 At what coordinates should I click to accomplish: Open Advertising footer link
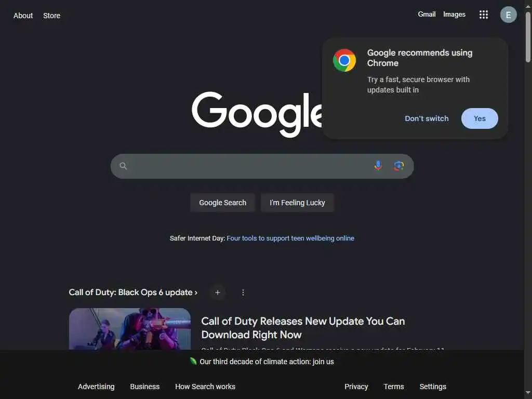click(x=96, y=387)
